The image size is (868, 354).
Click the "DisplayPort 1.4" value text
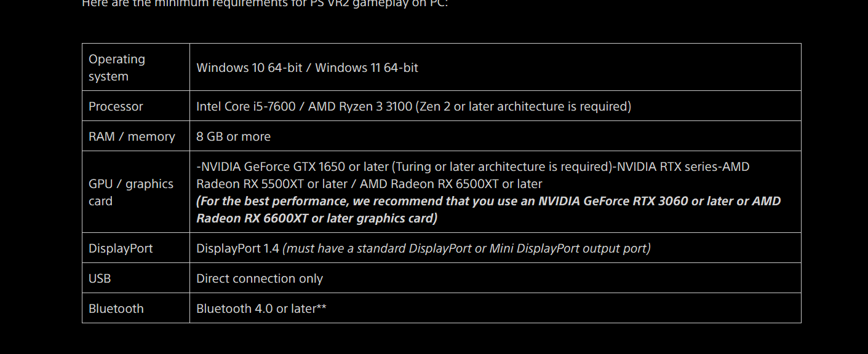tap(237, 248)
